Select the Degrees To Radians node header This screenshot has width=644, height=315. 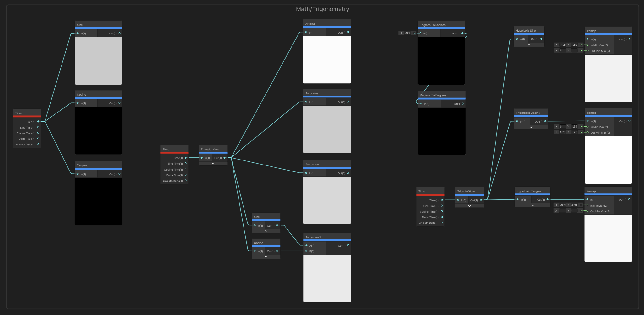[x=441, y=25]
